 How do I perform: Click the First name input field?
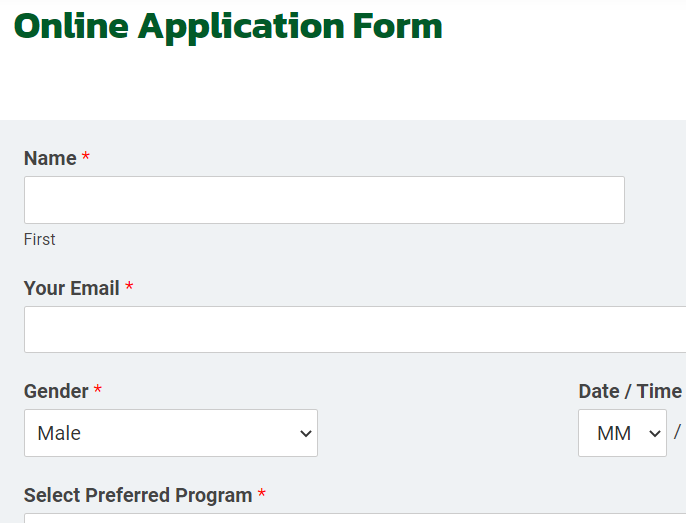(324, 200)
